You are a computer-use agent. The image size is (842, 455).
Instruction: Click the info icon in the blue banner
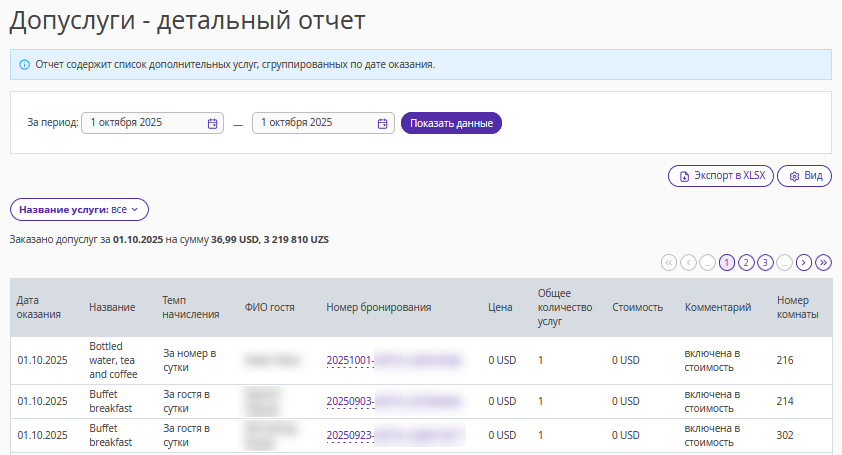[24, 65]
